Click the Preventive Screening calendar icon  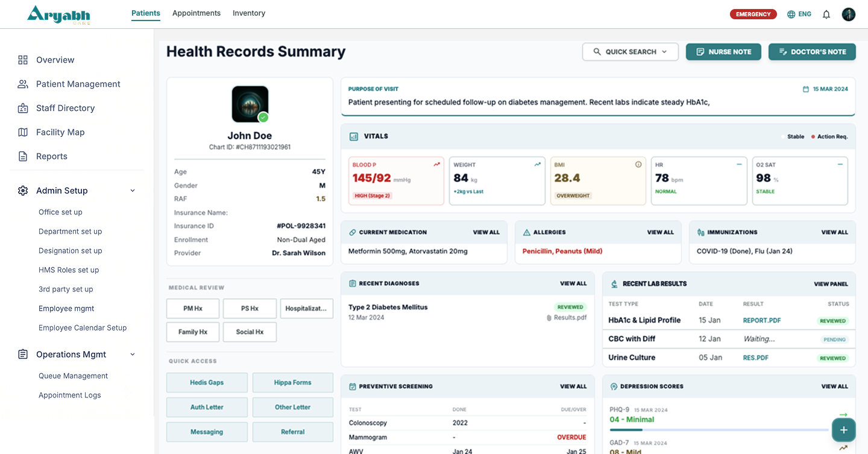pos(352,387)
